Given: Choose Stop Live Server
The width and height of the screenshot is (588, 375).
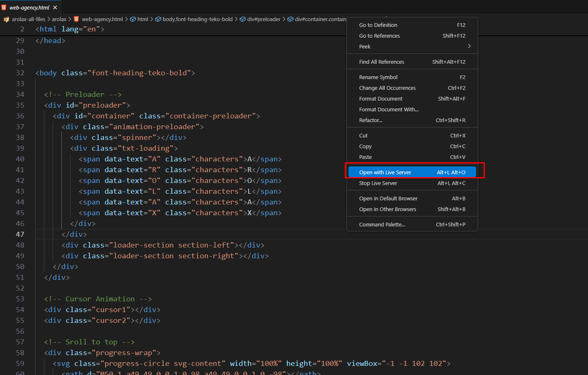Looking at the screenshot, I should click(x=412, y=183).
